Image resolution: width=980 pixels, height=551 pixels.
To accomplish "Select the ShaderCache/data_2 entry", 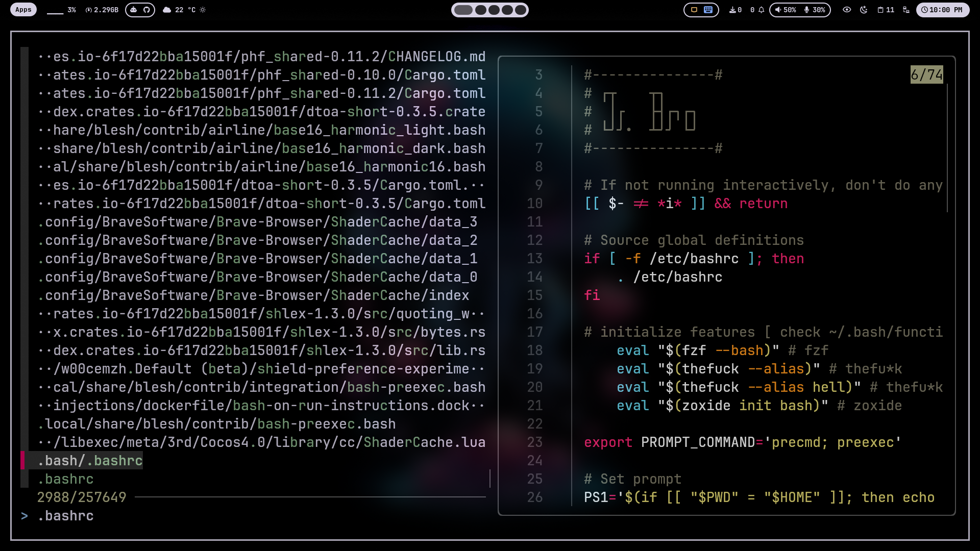I will tap(257, 240).
